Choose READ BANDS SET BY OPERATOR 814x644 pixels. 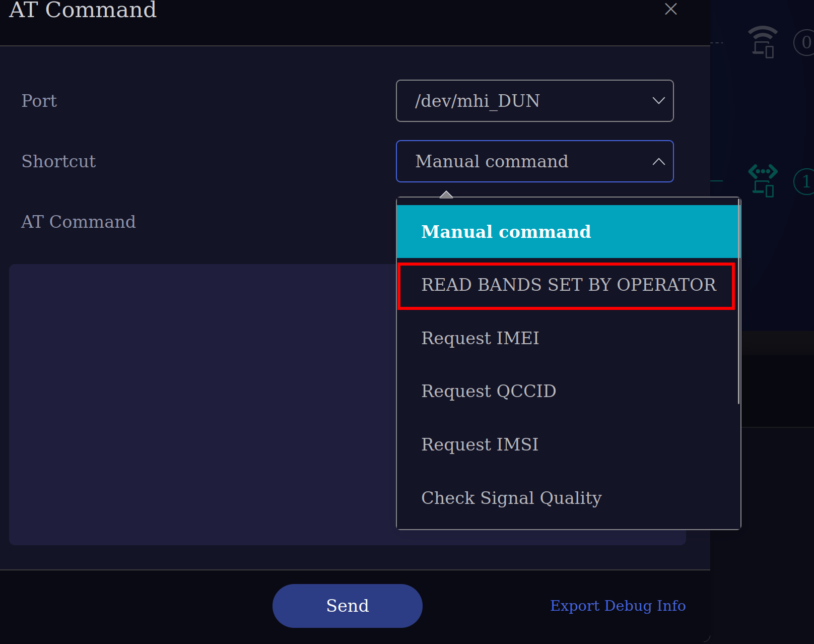pos(568,285)
